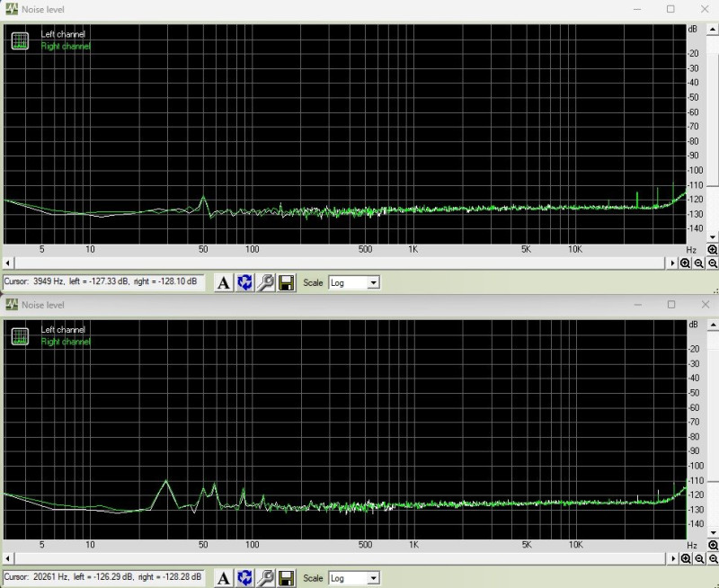The image size is (719, 588).
Task: Open wrench settings icon in upper window
Action: click(265, 282)
